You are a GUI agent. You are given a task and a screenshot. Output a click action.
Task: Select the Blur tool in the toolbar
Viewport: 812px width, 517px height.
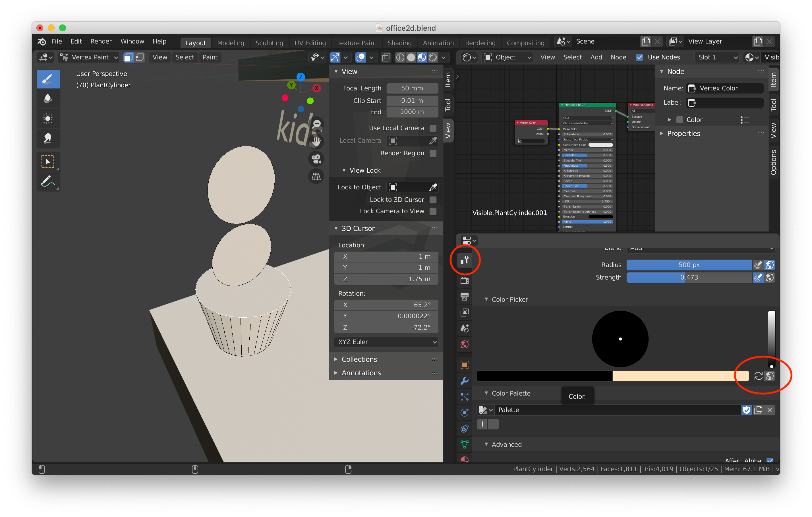[48, 98]
